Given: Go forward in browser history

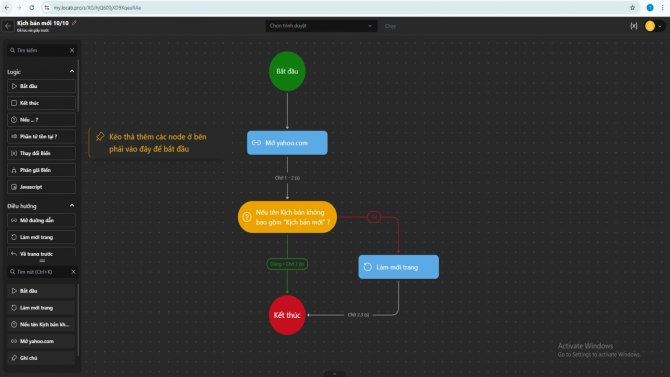Looking at the screenshot, I should [x=19, y=8].
